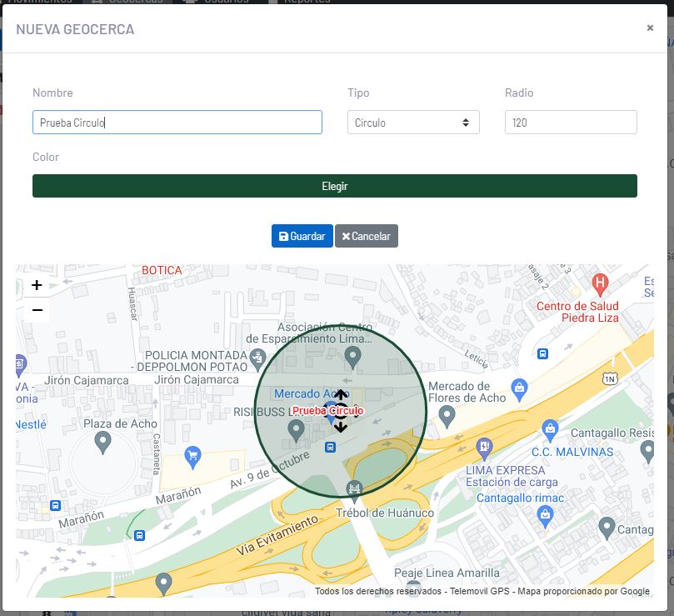The height and width of the screenshot is (616, 674).
Task: Click the POLICIA MONTADA marker icon
Action: pyautogui.click(x=257, y=358)
